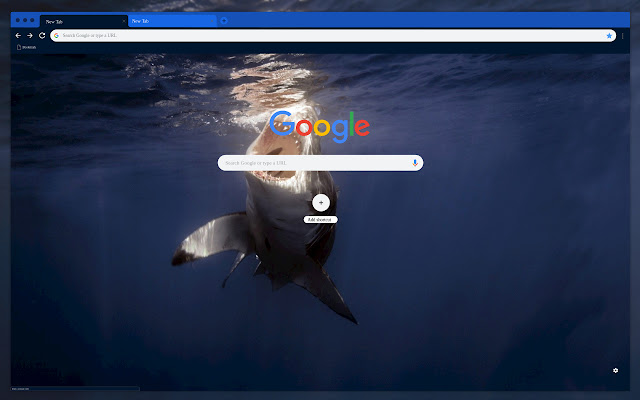Click the Add shortcut label
This screenshot has width=640, height=400.
pyautogui.click(x=320, y=220)
